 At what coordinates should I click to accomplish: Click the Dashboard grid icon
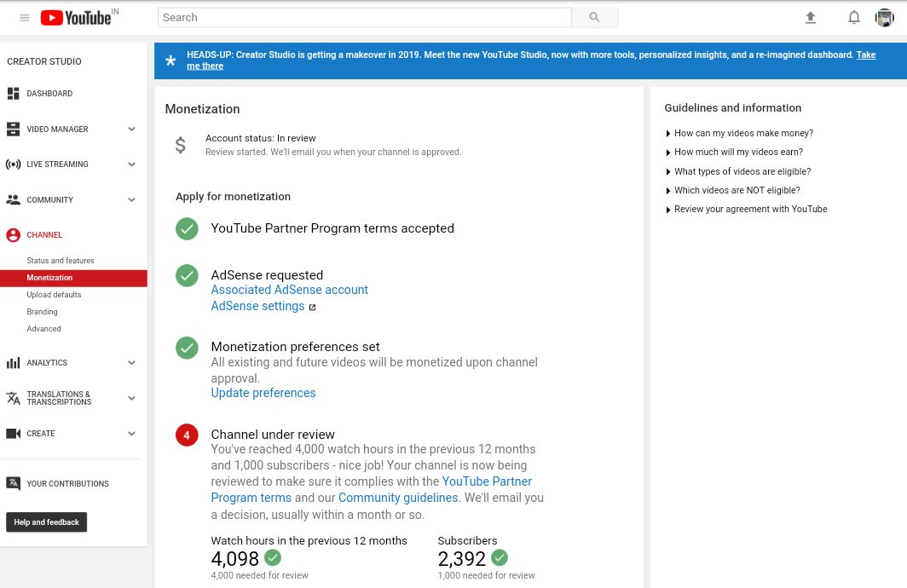(14, 94)
